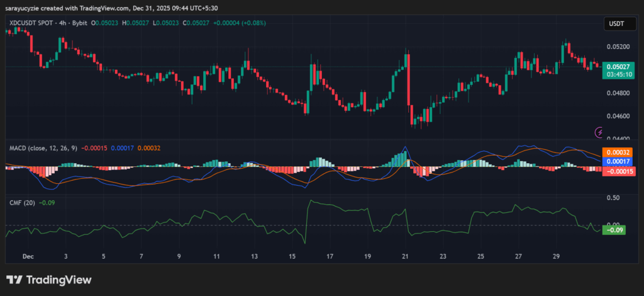The width and height of the screenshot is (644, 296).
Task: Click the 0.50 level on CMF scale
Action: pos(613,197)
